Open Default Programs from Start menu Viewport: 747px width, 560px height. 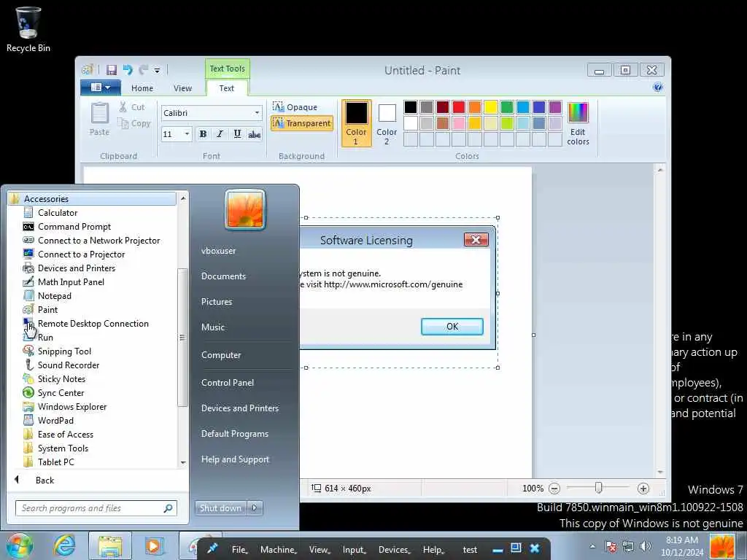234,434
